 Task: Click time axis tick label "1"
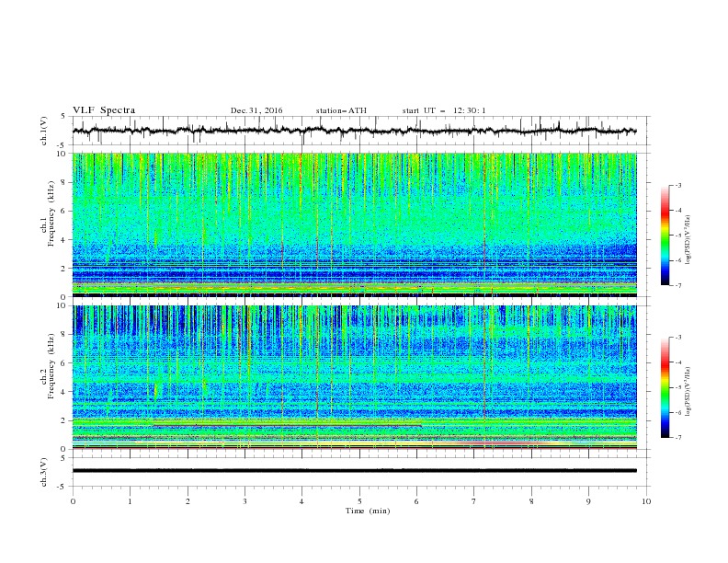point(131,501)
